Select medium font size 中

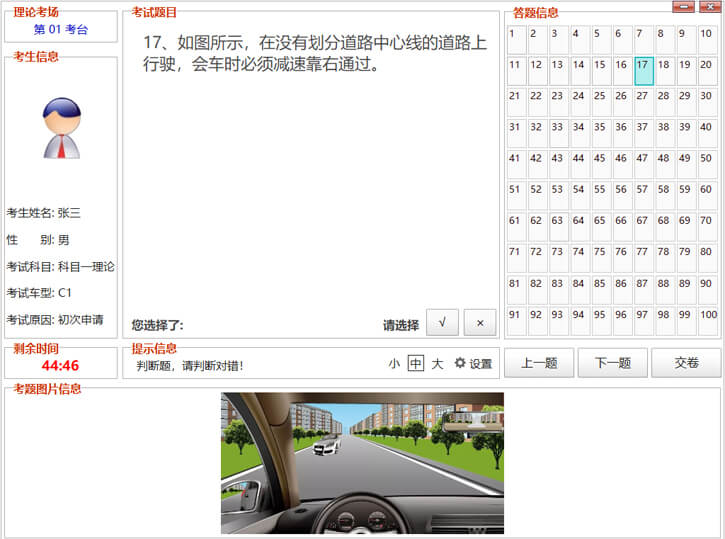(x=416, y=364)
